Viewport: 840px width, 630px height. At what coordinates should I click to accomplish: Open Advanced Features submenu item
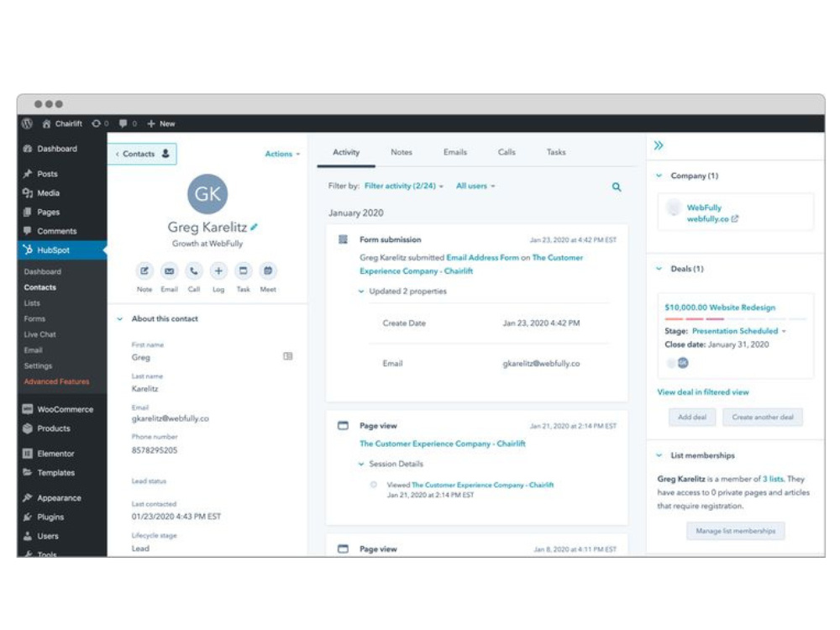(x=57, y=381)
